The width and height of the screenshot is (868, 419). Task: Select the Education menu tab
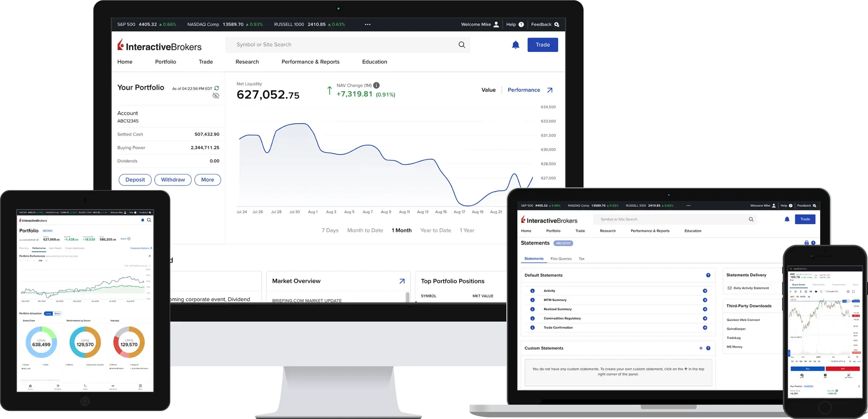click(375, 61)
